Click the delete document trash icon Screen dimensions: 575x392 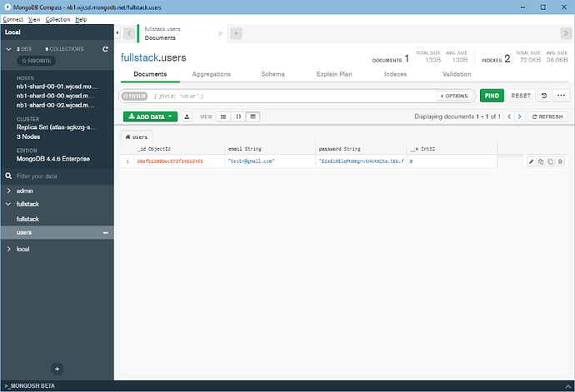click(560, 161)
